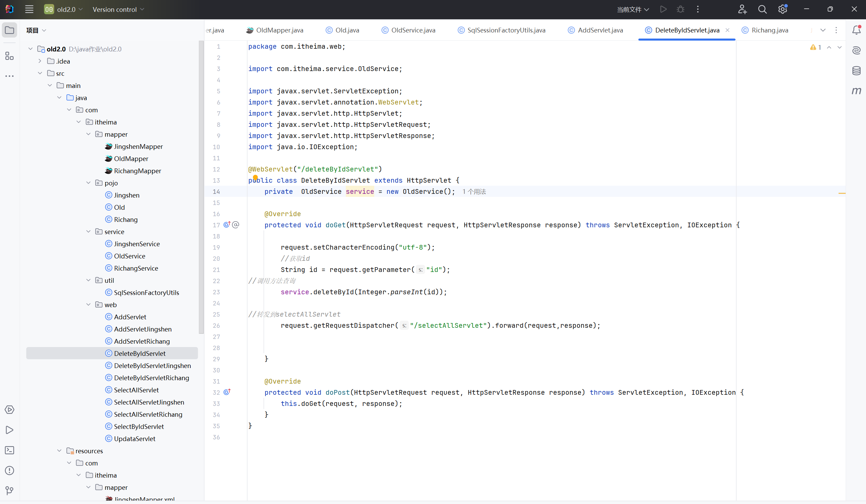The image size is (866, 504).
Task: Open the Git version control tool icon
Action: [x=9, y=490]
